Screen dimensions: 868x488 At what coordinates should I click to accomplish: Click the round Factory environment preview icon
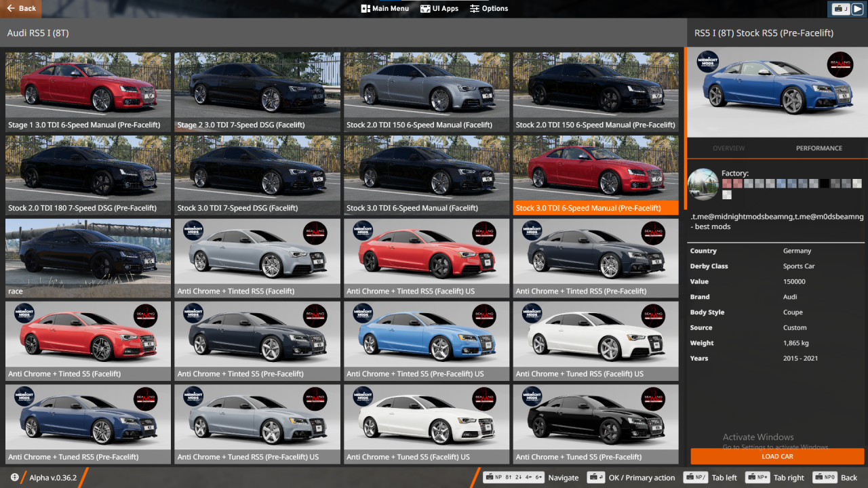tap(703, 184)
